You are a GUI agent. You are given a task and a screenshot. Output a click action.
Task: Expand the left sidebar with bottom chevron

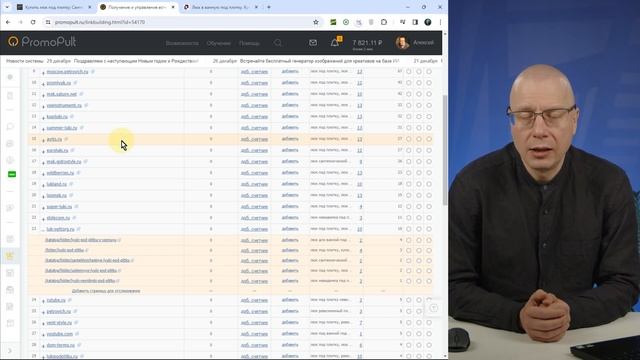pyautogui.click(x=10, y=350)
